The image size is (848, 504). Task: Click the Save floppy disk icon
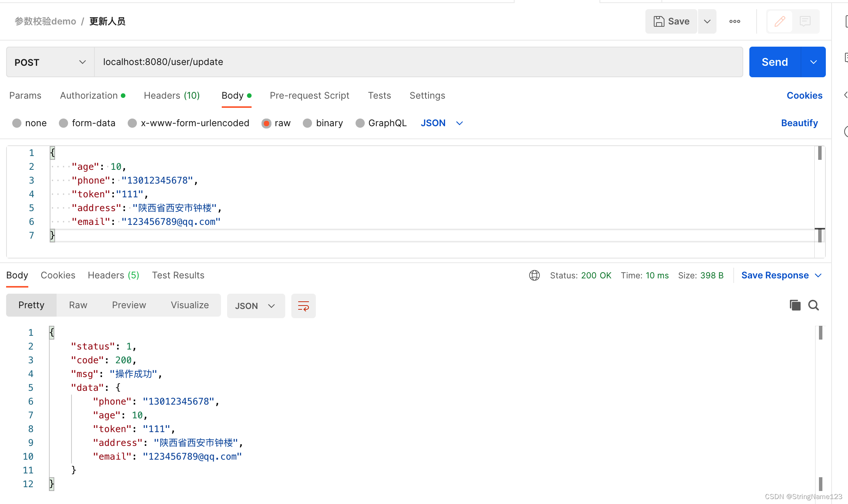pos(659,21)
